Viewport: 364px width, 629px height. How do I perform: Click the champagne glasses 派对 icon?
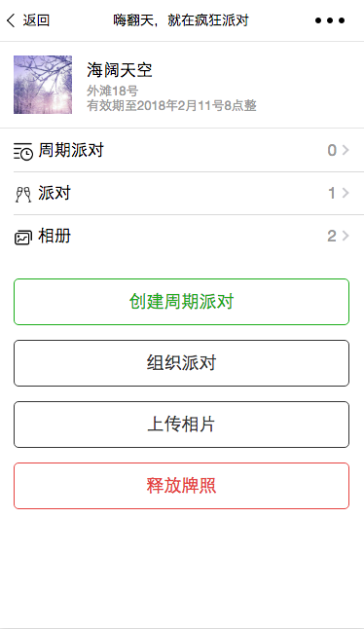(23, 194)
